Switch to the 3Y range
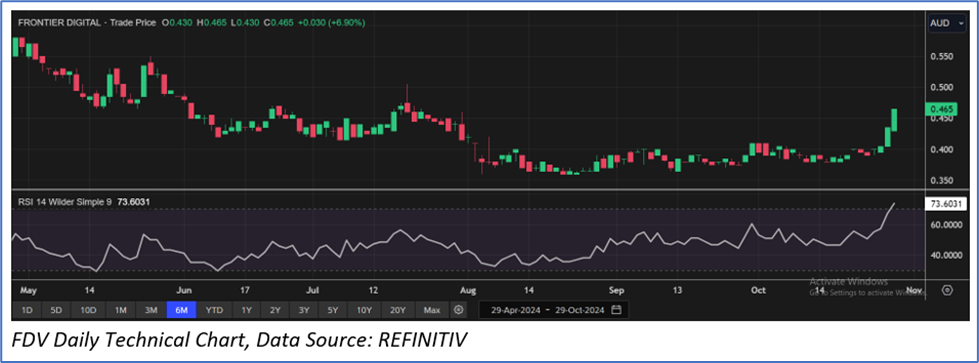The width and height of the screenshot is (979, 363). coord(304,310)
